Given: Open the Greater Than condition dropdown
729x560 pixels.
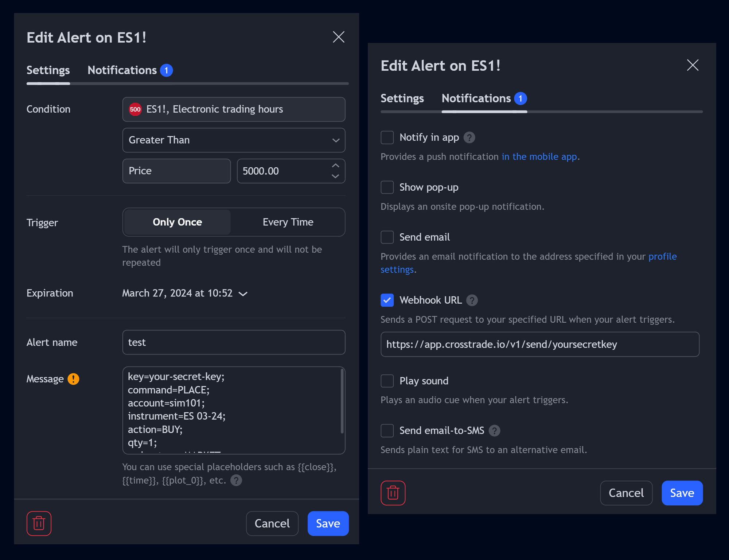Looking at the screenshot, I should point(234,140).
